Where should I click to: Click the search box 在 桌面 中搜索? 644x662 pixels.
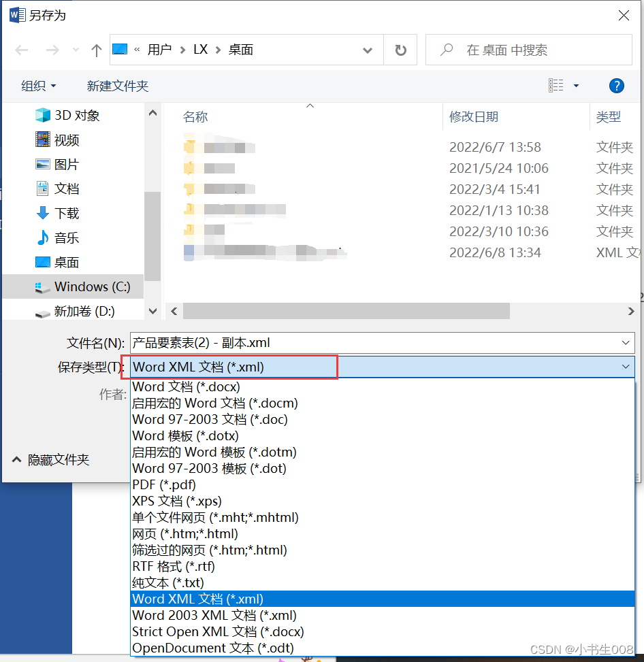point(529,50)
